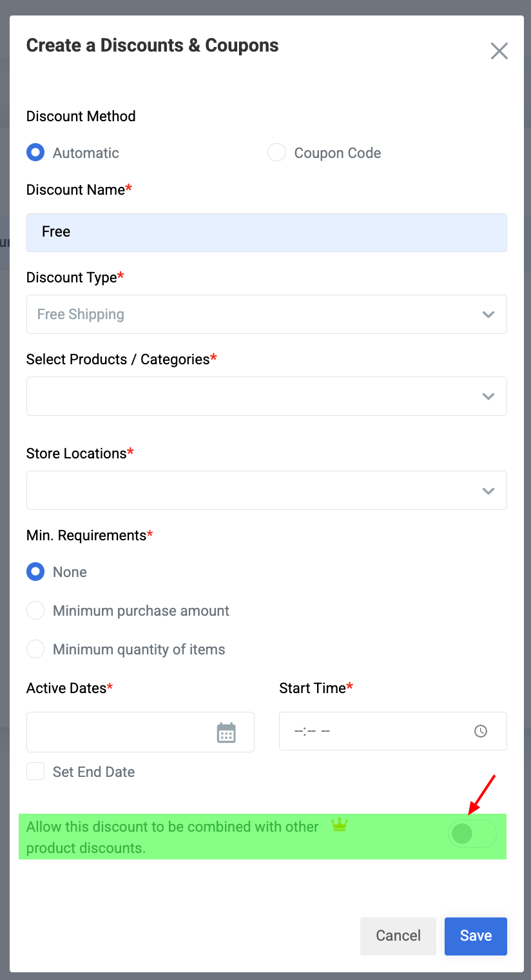Close the Create a Discounts & Coupons dialog
The image size is (531, 980).
click(x=499, y=51)
